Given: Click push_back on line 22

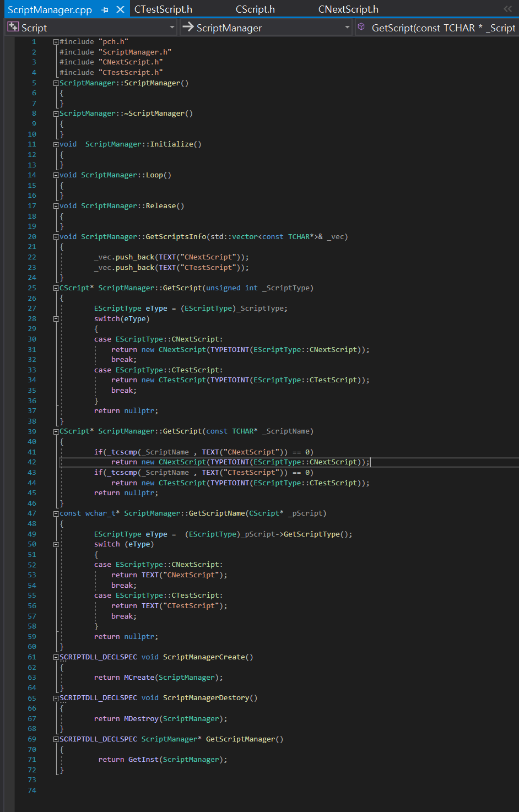Looking at the screenshot, I should point(135,257).
